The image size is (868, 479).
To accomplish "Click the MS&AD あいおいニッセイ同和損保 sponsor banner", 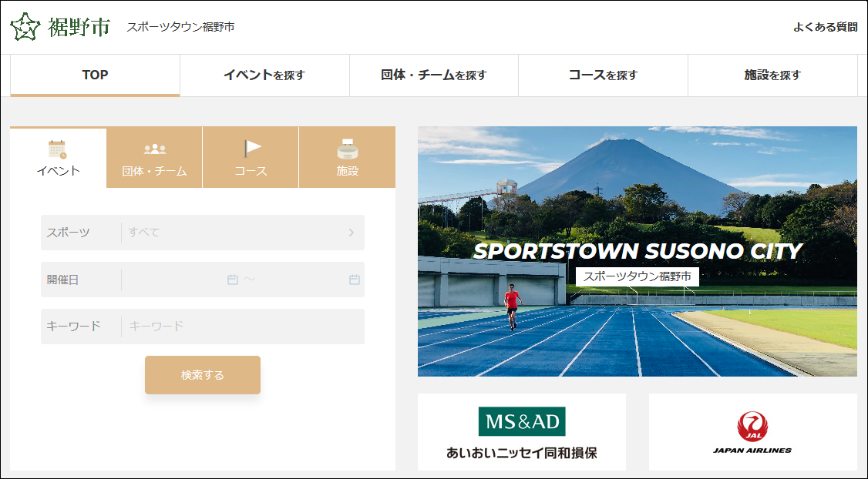I will (x=522, y=432).
